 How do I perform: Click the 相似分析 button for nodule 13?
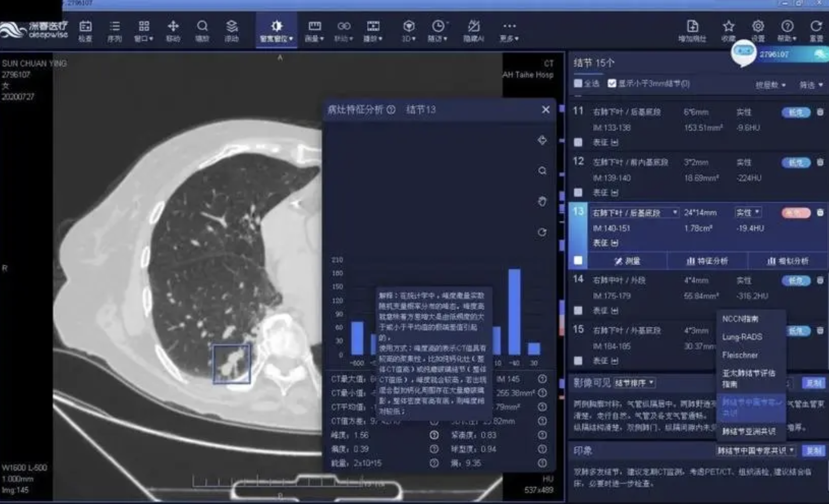point(788,261)
